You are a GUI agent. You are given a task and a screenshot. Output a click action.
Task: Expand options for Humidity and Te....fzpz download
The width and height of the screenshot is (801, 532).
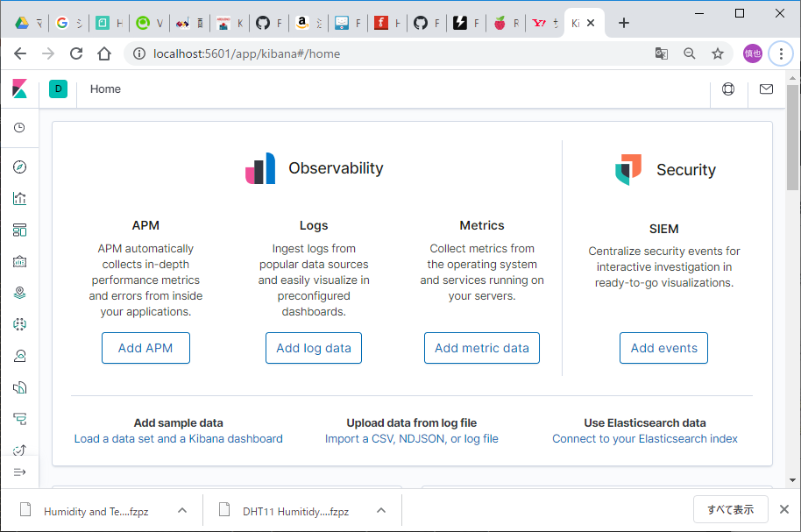click(182, 511)
